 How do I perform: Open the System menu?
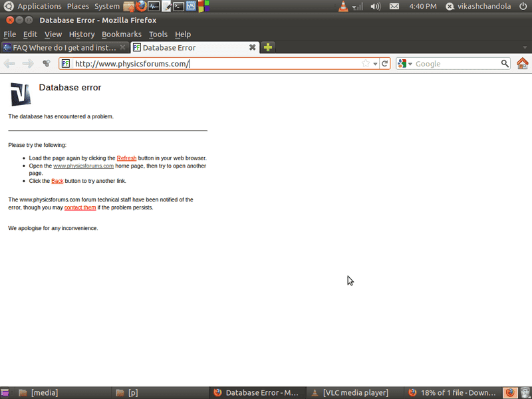(107, 6)
